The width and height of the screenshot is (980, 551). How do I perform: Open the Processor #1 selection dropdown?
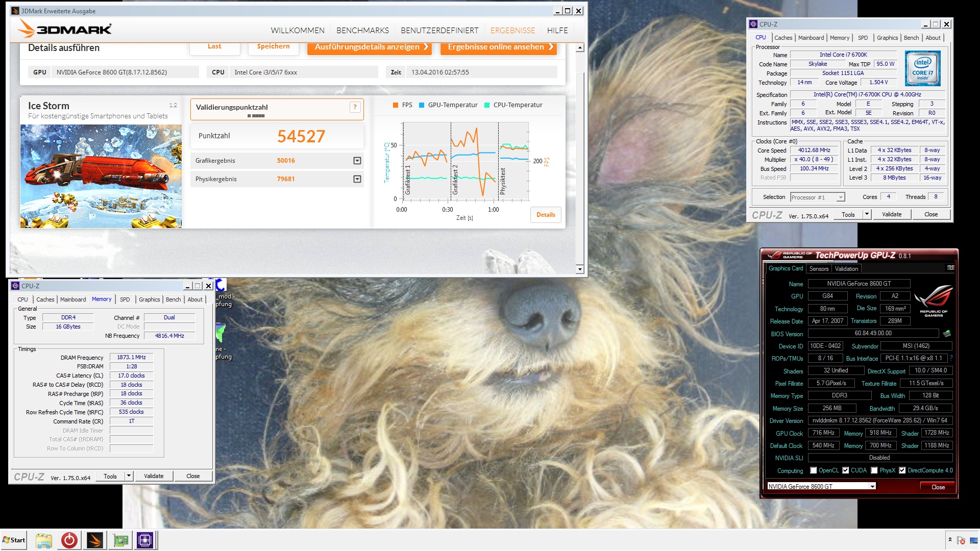click(841, 197)
